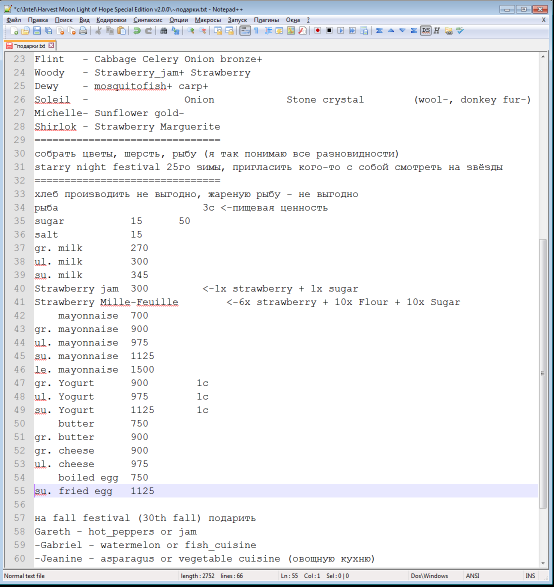The image size is (554, 587).
Task: Save the current file via floppy icon
Action: tap(37, 31)
